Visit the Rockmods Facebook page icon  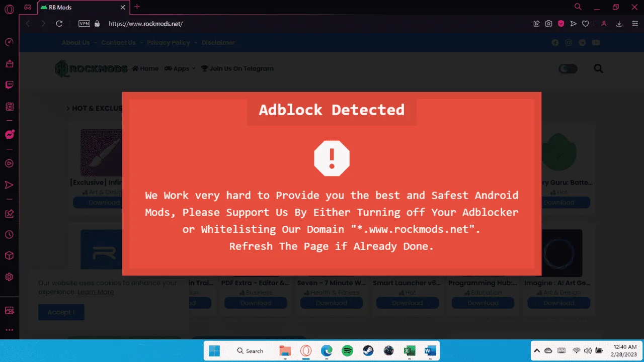[555, 43]
